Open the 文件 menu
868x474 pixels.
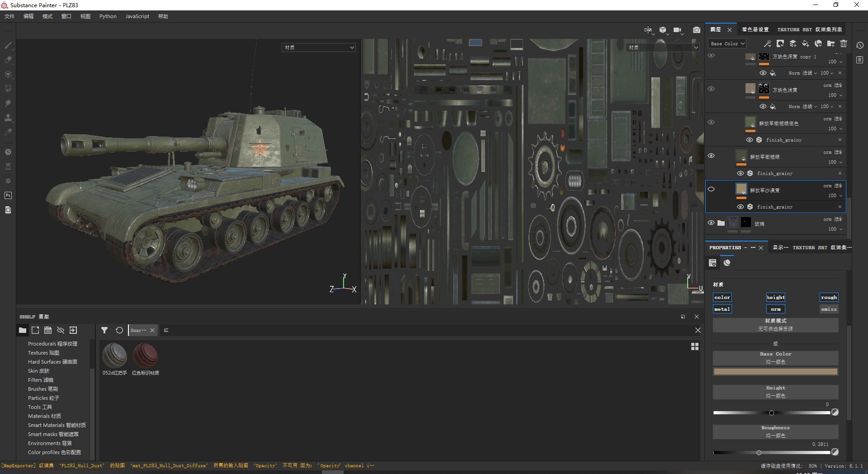pyautogui.click(x=9, y=16)
